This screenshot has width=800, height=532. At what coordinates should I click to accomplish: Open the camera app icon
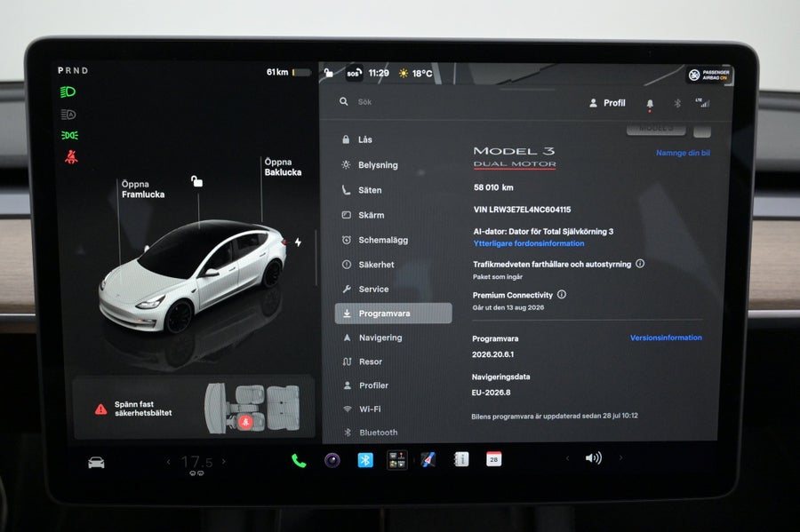332,460
